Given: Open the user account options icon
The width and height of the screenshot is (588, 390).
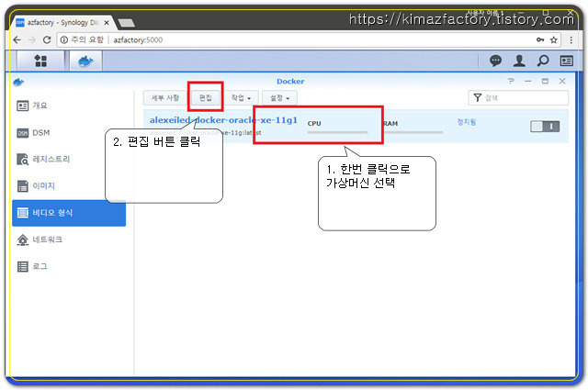Looking at the screenshot, I should [519, 61].
